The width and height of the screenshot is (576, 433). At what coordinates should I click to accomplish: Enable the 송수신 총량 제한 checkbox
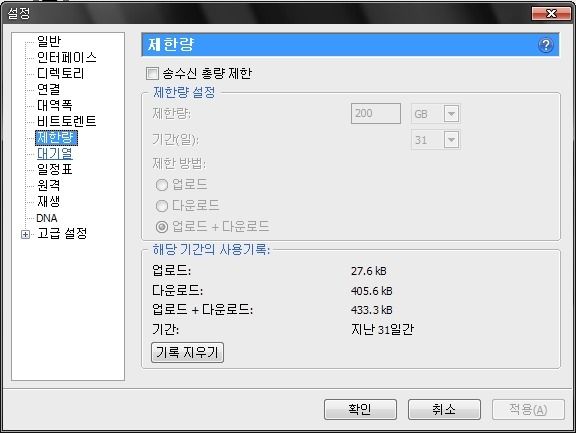(x=152, y=73)
